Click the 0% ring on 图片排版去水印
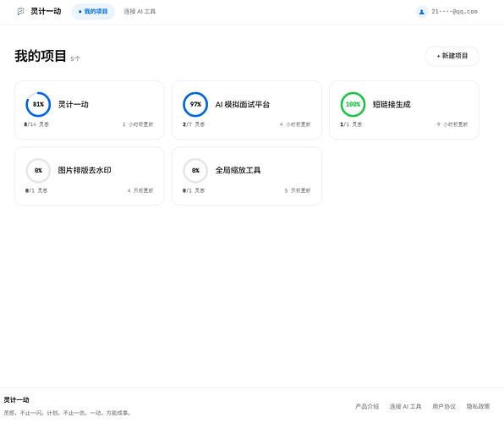This screenshot has height=423, width=504. 38,171
